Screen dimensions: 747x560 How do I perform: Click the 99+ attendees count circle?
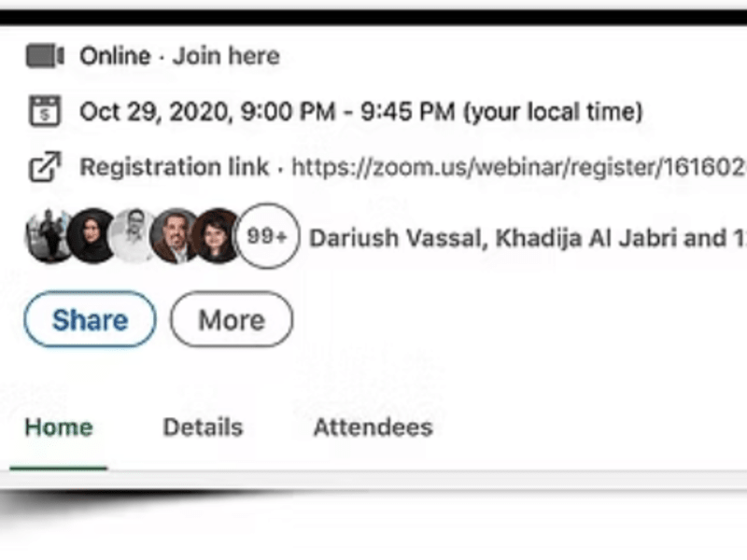pyautogui.click(x=268, y=236)
